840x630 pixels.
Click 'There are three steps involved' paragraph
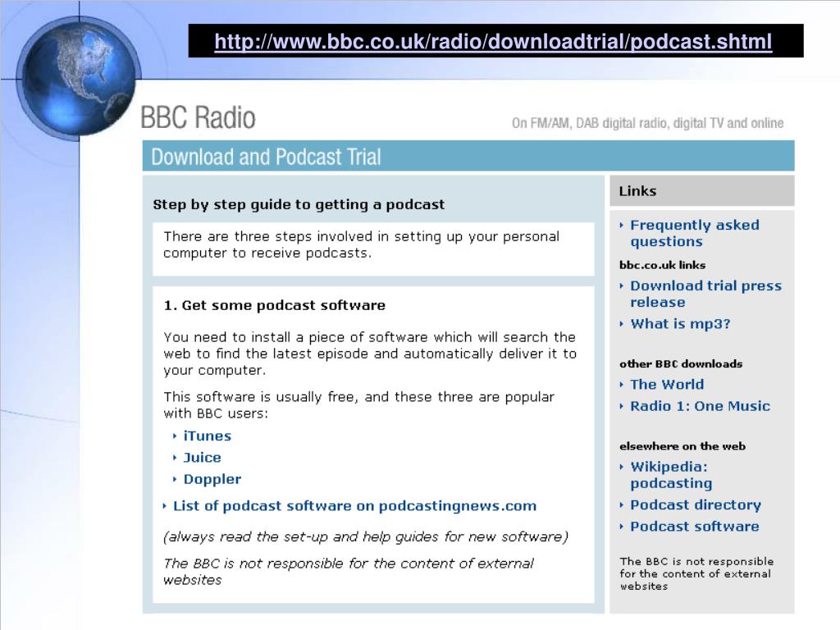tap(361, 244)
